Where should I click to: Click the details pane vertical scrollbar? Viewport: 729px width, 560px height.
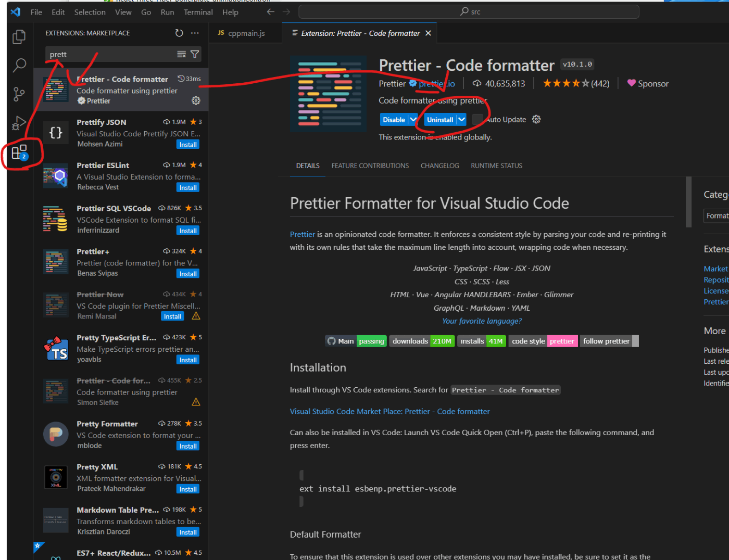click(x=688, y=202)
